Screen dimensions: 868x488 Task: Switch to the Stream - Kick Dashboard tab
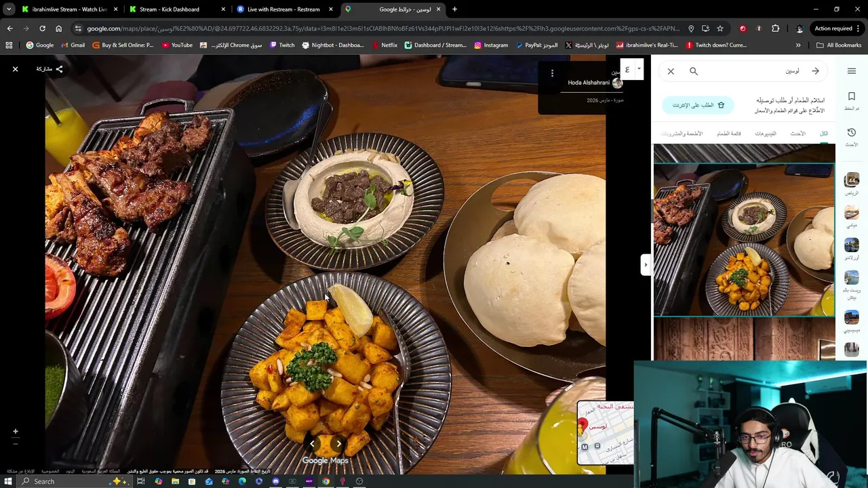(178, 9)
